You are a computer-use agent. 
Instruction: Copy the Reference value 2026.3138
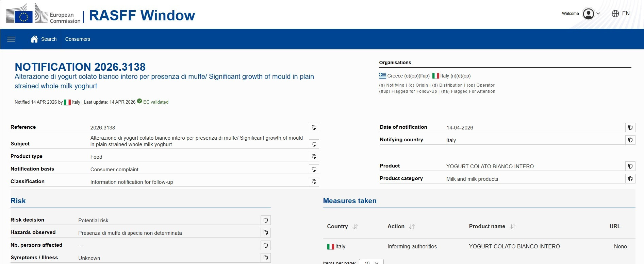click(x=314, y=127)
